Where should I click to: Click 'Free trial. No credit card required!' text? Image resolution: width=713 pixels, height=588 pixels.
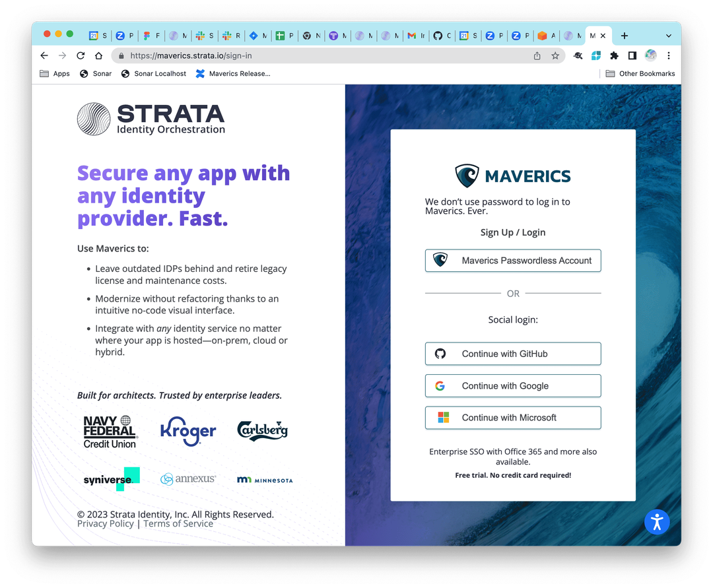[x=513, y=475]
